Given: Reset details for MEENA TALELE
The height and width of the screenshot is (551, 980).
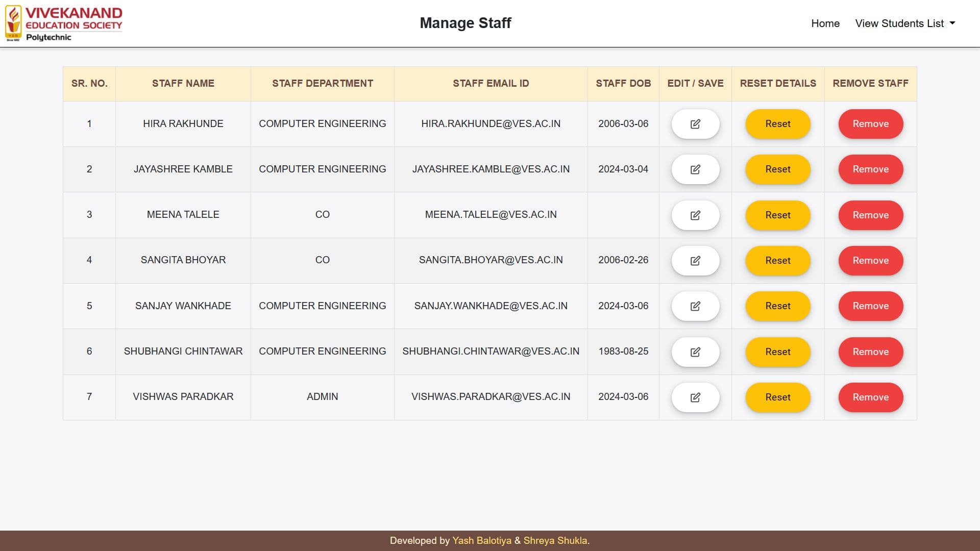Looking at the screenshot, I should point(777,215).
